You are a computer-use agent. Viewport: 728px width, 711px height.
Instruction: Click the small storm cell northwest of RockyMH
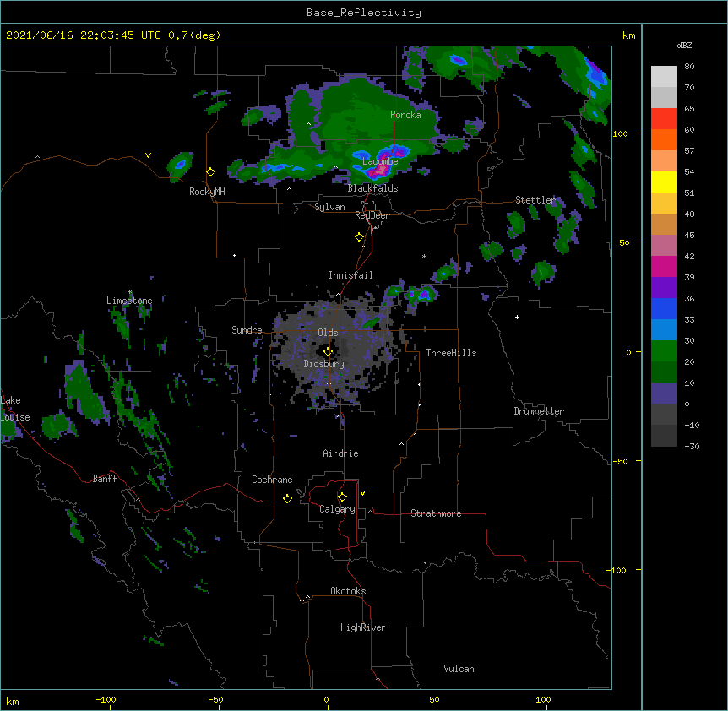point(180,166)
